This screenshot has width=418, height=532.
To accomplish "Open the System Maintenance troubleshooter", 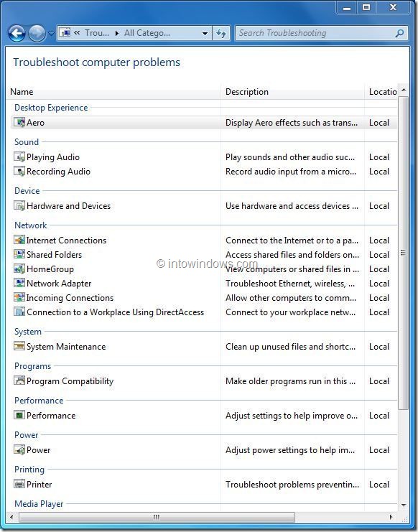I will 66,347.
